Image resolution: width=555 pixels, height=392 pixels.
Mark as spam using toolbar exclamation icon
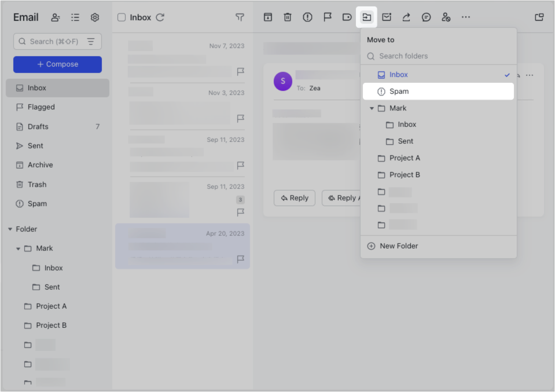point(307,17)
